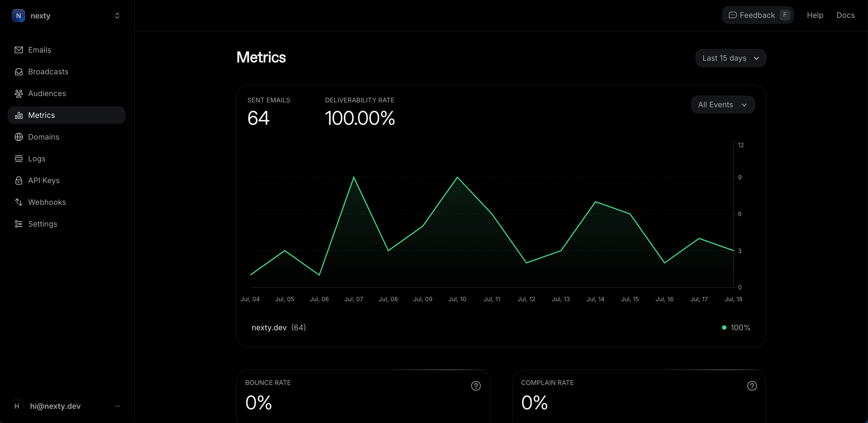Open the Help link

815,15
